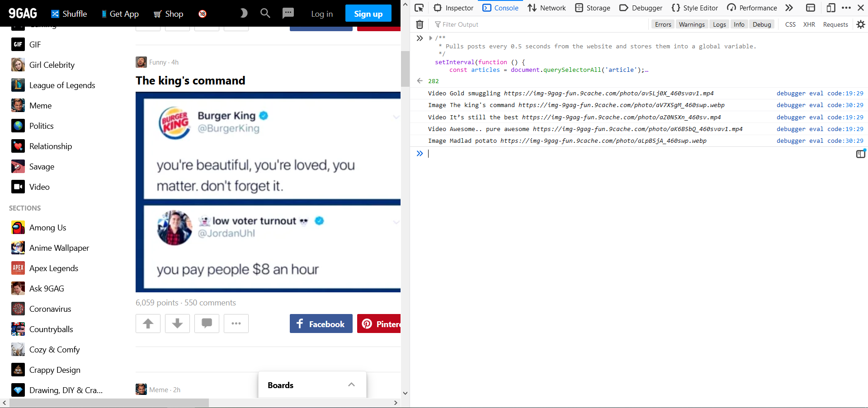Viewport: 868px width, 408px height.
Task: Open Cozy & Comfy section
Action: [46, 349]
